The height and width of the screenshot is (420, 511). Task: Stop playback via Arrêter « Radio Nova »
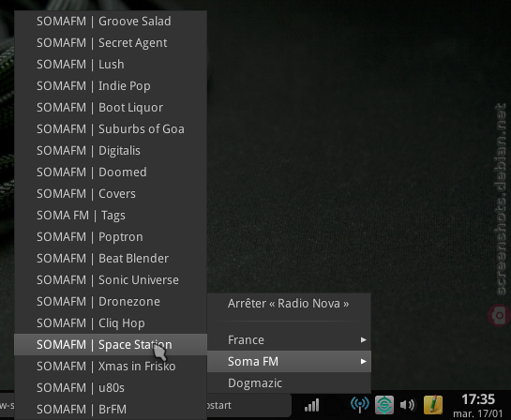(x=289, y=304)
